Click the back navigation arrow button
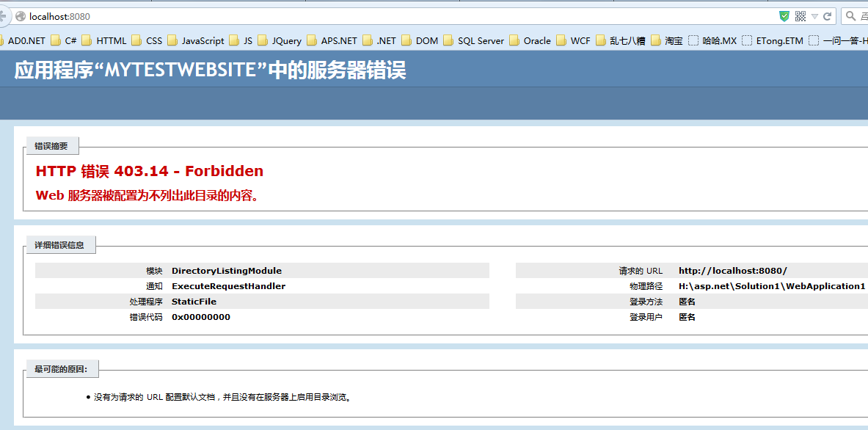The image size is (868, 430). tap(3, 16)
